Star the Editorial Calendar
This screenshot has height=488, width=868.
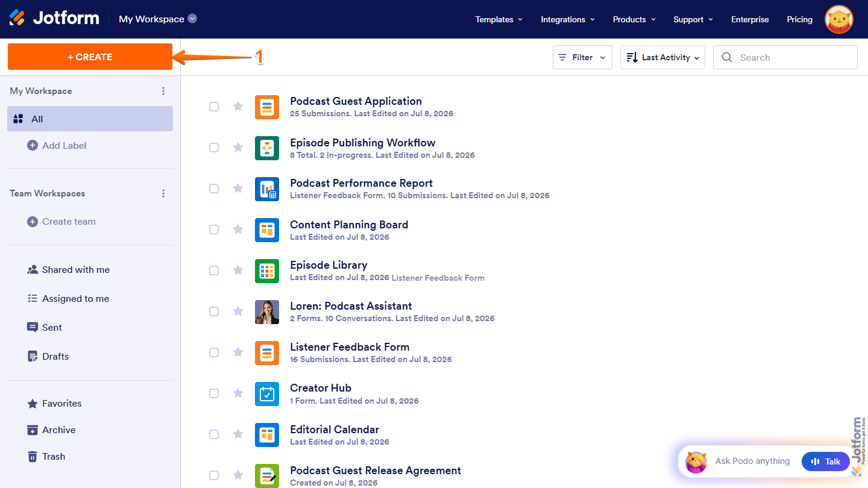(x=238, y=434)
